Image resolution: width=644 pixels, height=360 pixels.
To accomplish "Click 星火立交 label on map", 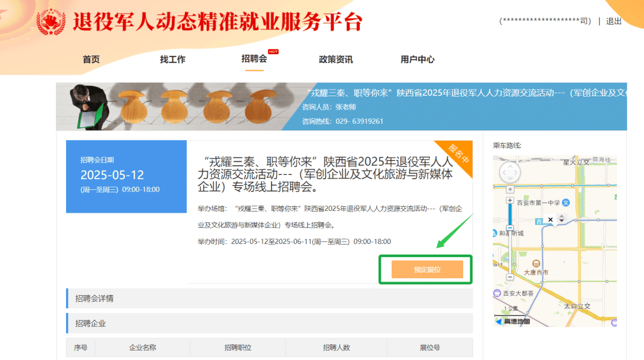I will point(576,162).
